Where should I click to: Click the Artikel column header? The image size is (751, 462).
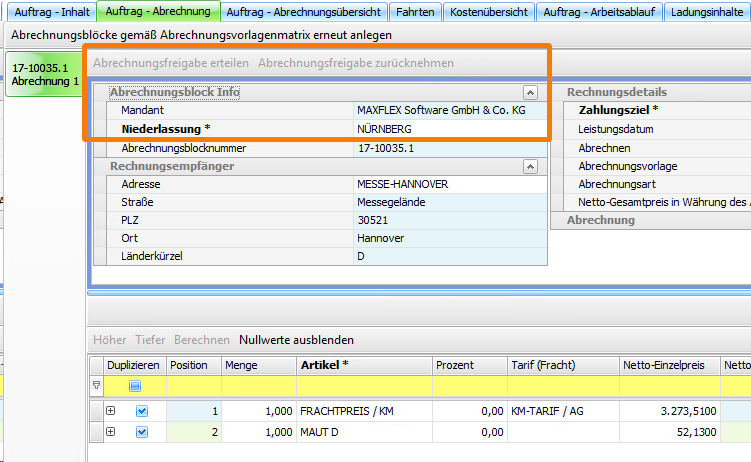pyautogui.click(x=345, y=365)
